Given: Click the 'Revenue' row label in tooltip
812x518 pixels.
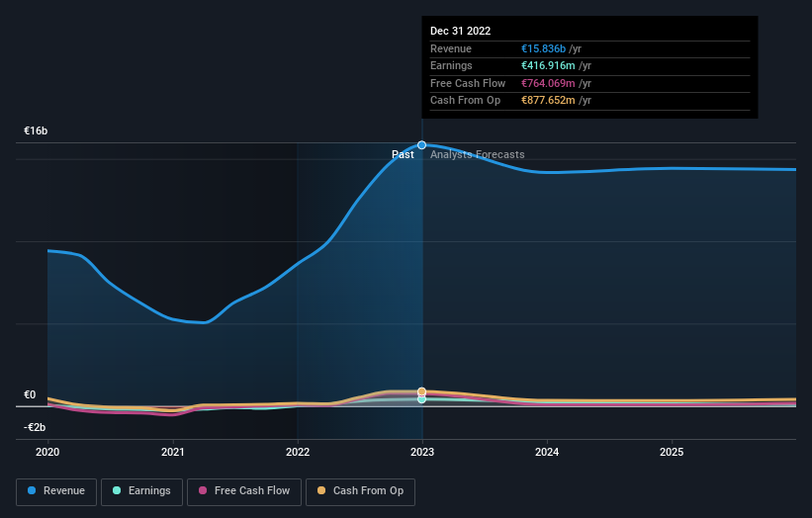Looking at the screenshot, I should (x=451, y=48).
